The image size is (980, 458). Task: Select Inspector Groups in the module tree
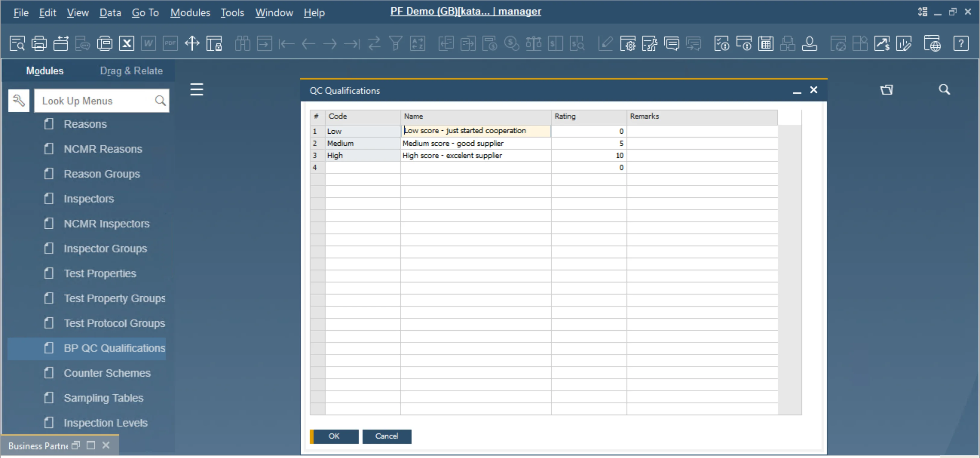click(x=105, y=249)
